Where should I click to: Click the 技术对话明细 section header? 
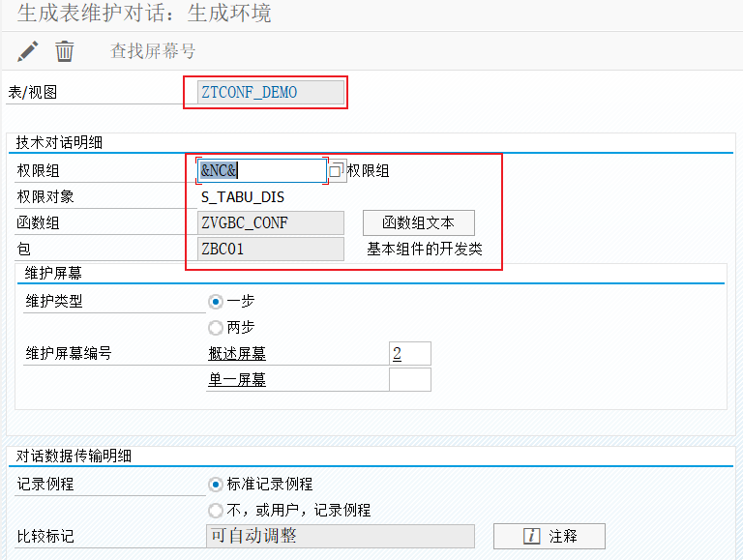pos(59,142)
